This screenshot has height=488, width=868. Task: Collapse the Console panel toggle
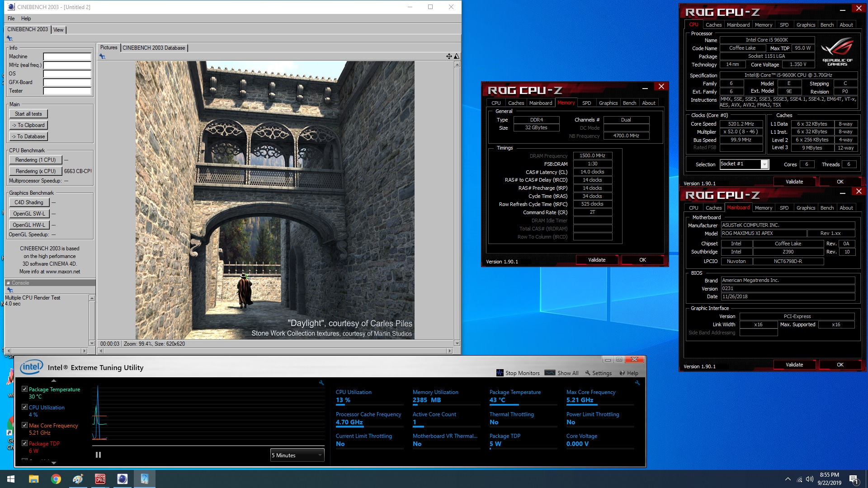point(8,283)
